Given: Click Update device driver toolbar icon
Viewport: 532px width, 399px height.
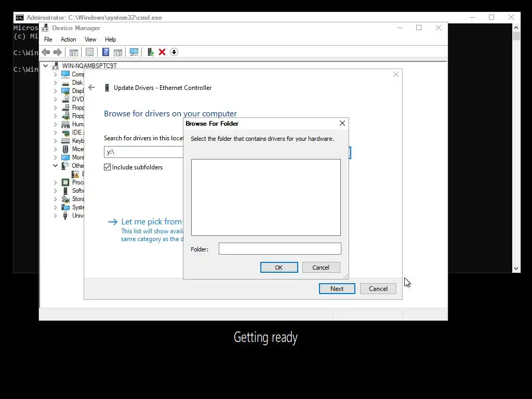Looking at the screenshot, I should coord(150,52).
